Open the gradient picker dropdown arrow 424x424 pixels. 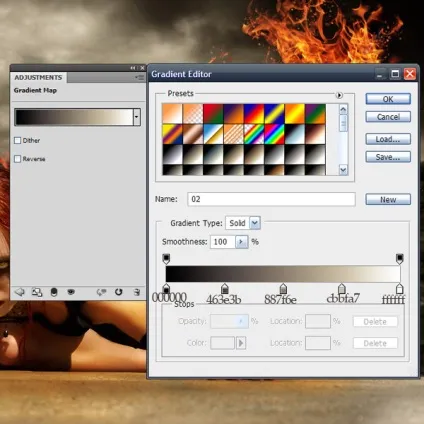[136, 117]
